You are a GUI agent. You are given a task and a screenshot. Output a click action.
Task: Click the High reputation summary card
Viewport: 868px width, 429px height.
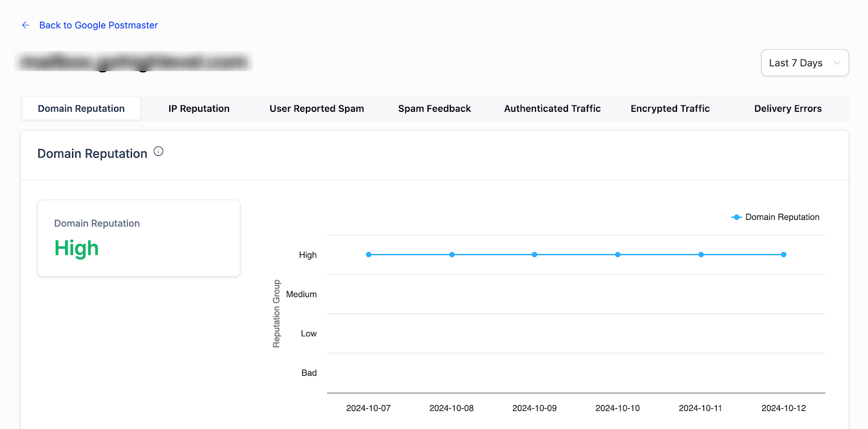coord(139,238)
